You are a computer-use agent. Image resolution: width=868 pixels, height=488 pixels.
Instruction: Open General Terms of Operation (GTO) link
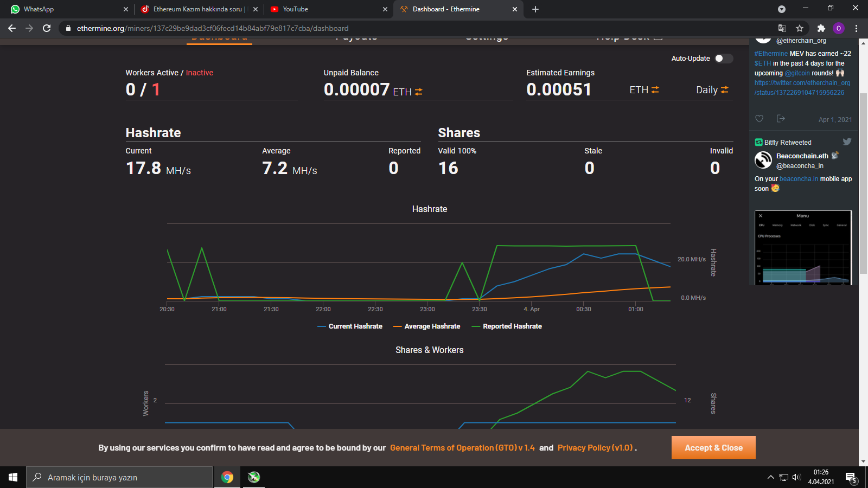pos(462,448)
